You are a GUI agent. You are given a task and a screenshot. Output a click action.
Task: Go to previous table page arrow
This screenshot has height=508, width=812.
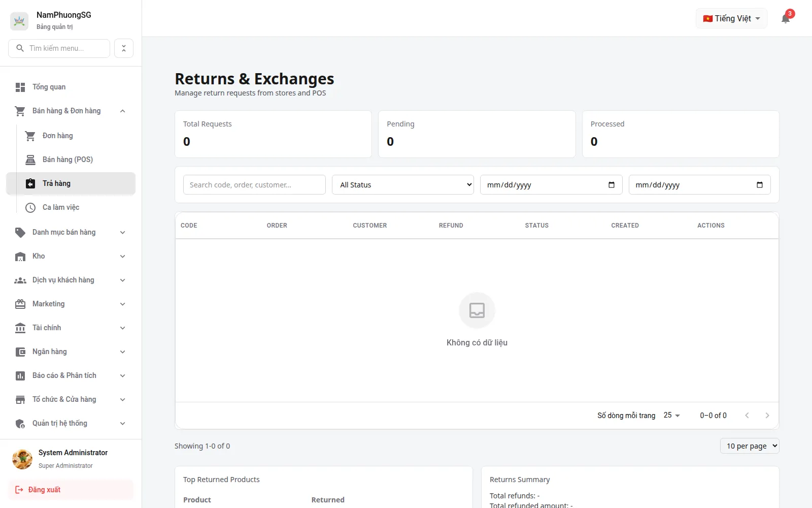(x=747, y=416)
